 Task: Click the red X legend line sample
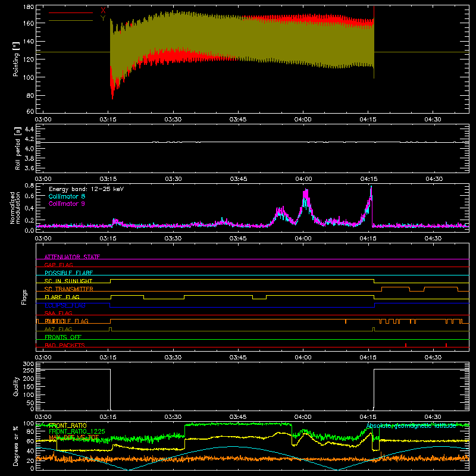(71, 12)
